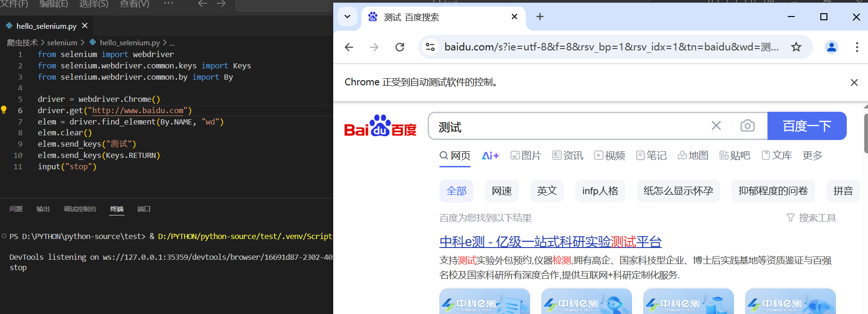
Task: Open the 调试控制台 panel tab
Action: coord(80,209)
